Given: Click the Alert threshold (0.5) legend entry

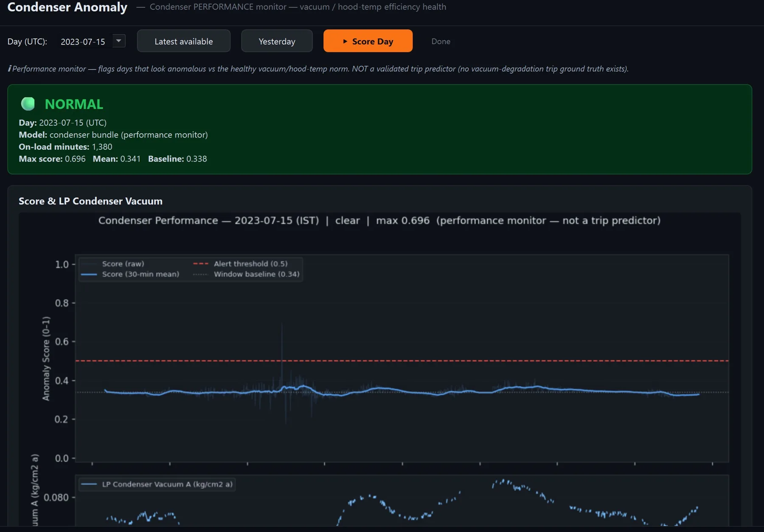Looking at the screenshot, I should pos(241,264).
